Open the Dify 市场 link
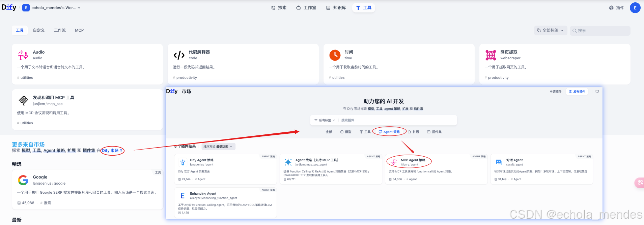This screenshot has height=225, width=644. (112, 151)
